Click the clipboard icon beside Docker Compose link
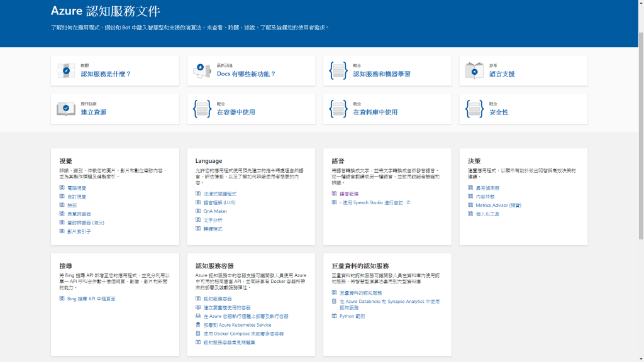The image size is (644, 362). click(198, 333)
